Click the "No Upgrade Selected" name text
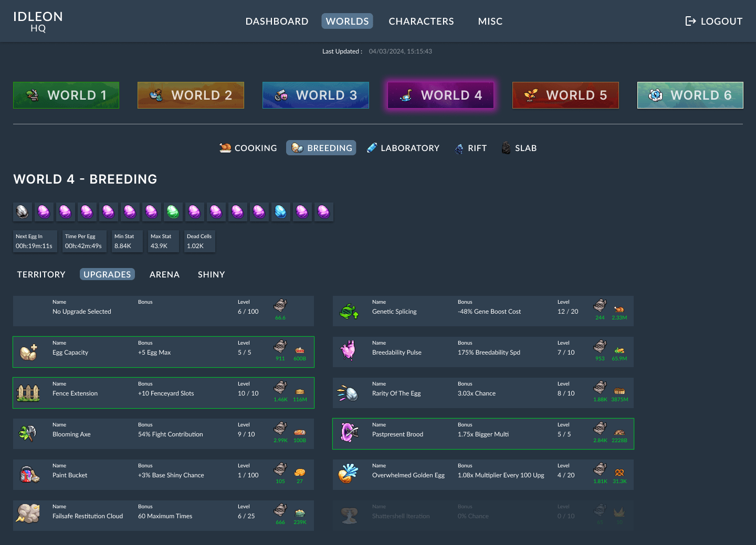 [x=82, y=312]
